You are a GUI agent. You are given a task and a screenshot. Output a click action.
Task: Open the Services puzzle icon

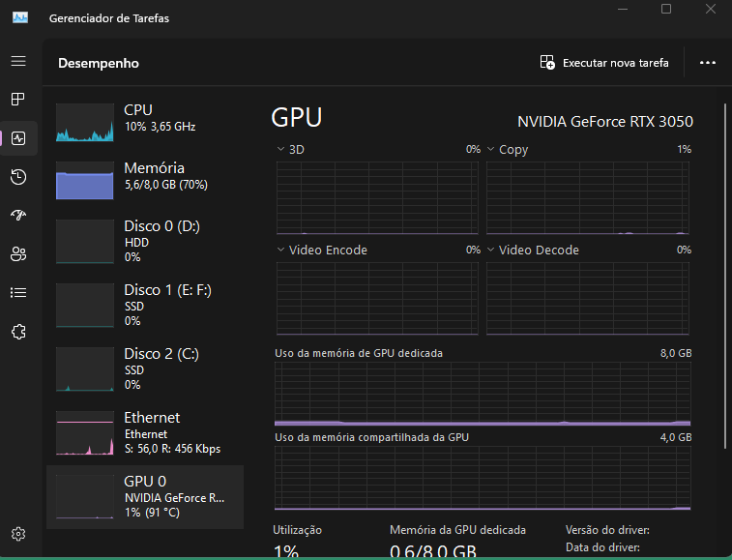pos(18,332)
